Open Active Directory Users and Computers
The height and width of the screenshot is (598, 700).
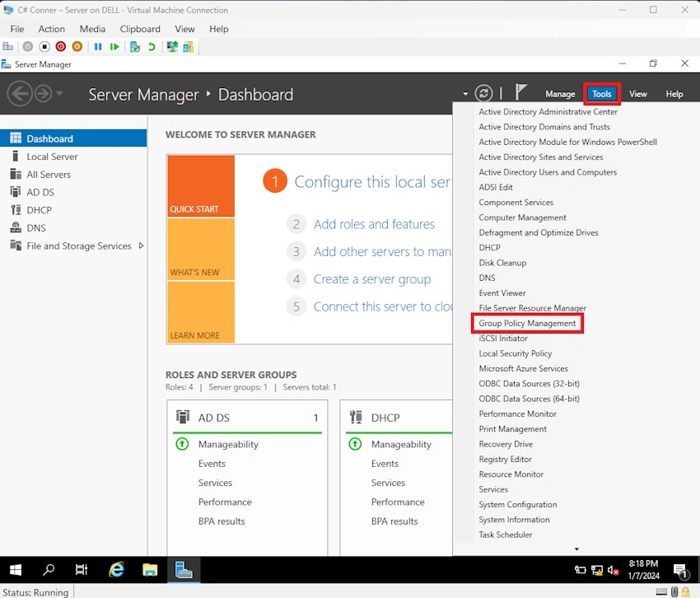click(548, 172)
